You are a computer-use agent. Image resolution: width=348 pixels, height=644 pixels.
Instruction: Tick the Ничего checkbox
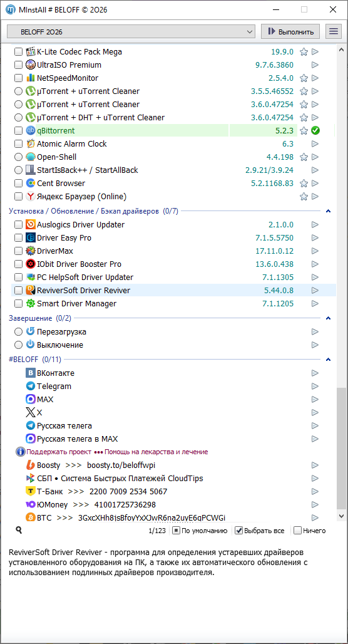297,530
